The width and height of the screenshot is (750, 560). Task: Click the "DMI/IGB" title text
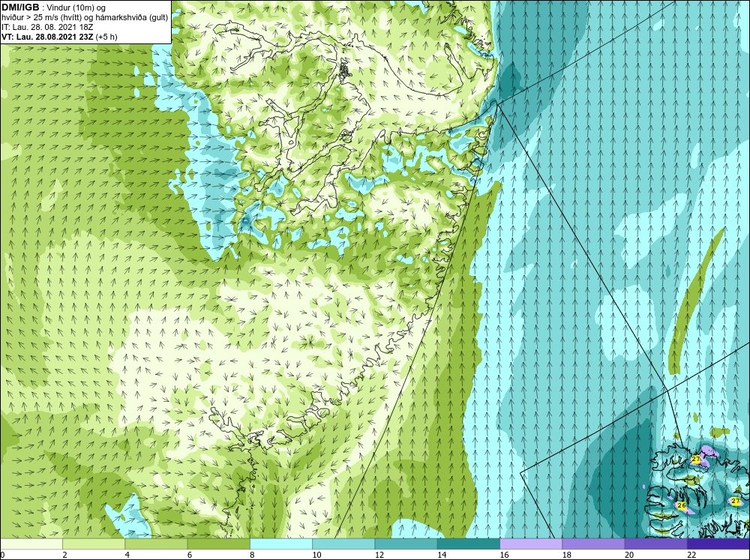coord(20,7)
